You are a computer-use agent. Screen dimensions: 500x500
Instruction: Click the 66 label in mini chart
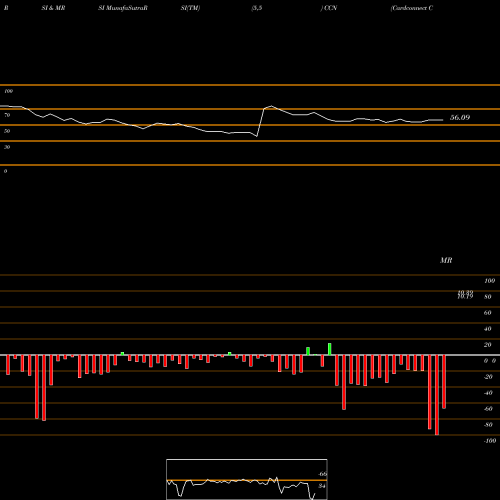[x=322, y=474]
